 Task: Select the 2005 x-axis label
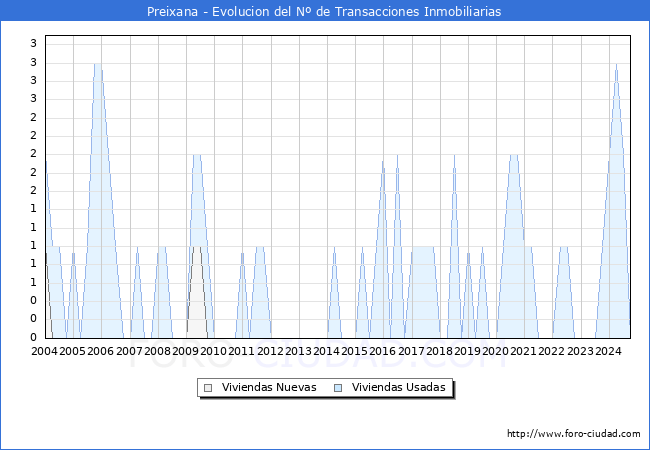pyautogui.click(x=73, y=351)
